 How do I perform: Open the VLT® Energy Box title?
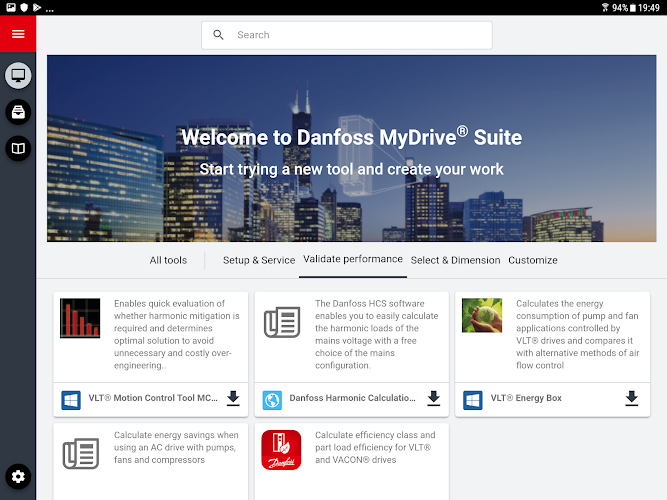tap(526, 398)
